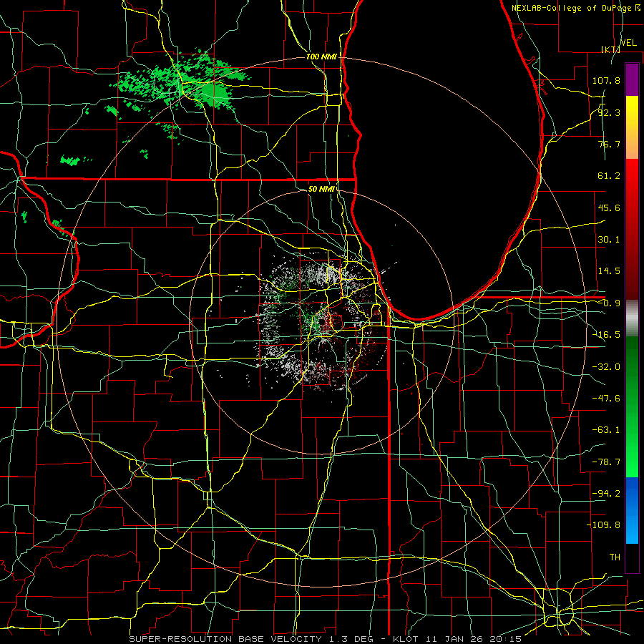Select the 76.7 velocity scale value

tap(609, 144)
